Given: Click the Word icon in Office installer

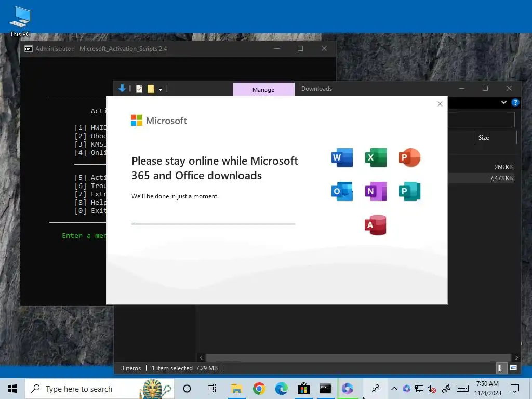Looking at the screenshot, I should click(x=342, y=157).
